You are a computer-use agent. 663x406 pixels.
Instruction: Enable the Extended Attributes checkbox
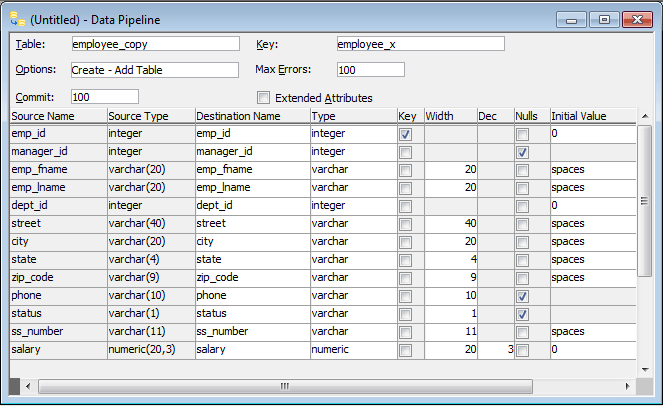click(264, 98)
